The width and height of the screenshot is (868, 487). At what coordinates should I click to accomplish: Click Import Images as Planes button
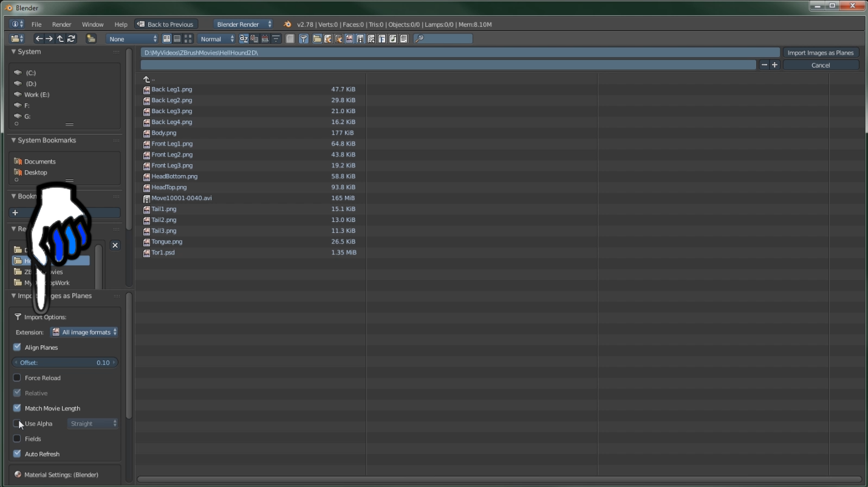[821, 52]
